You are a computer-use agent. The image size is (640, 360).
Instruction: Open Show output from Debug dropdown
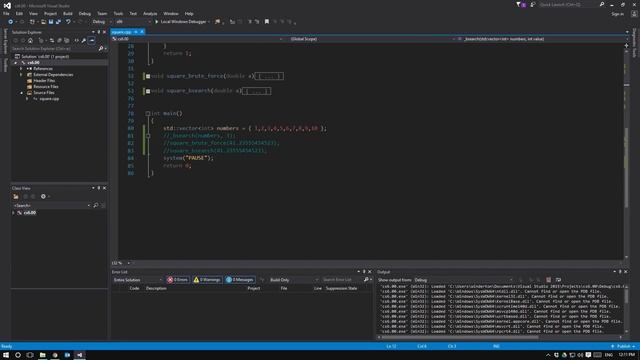[x=463, y=280]
